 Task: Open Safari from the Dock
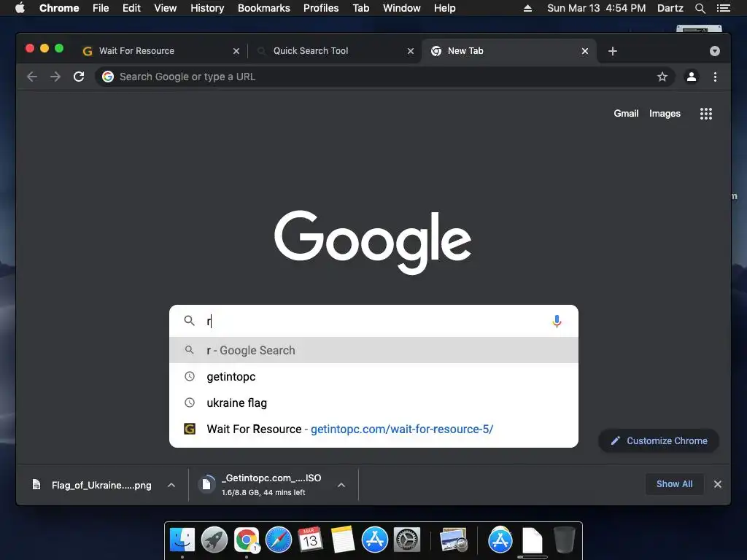[x=278, y=540]
